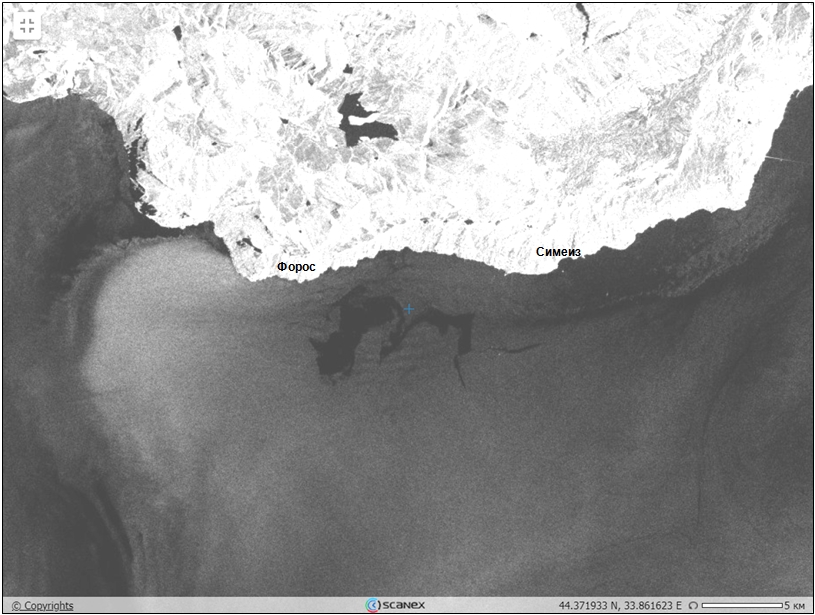Open the Copyrights link
Screen dimensions: 815x615
pos(43,605)
